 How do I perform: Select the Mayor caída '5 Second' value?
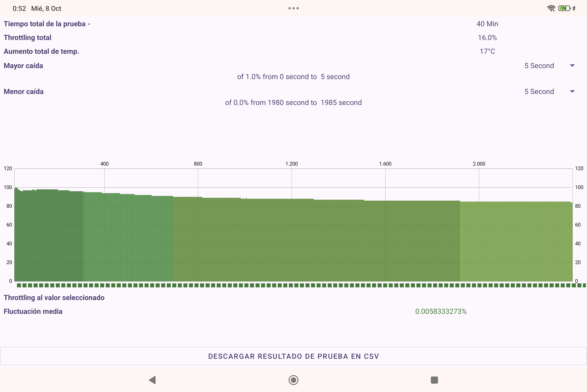coord(539,66)
